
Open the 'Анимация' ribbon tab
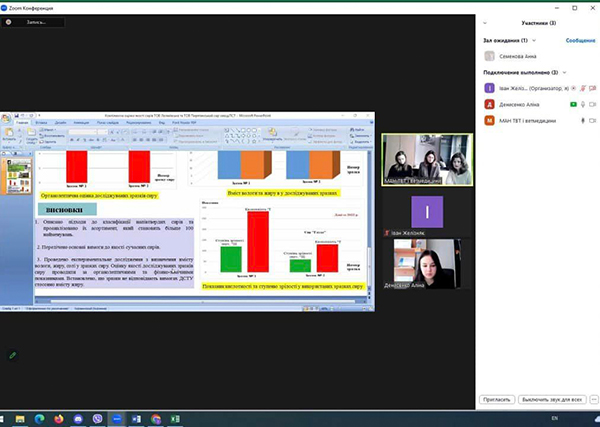tap(81, 123)
